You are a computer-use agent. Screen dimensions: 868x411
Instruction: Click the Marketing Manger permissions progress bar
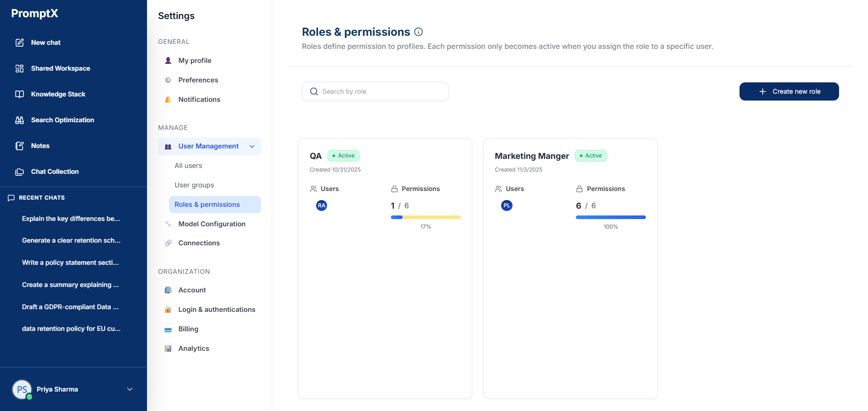pos(611,217)
